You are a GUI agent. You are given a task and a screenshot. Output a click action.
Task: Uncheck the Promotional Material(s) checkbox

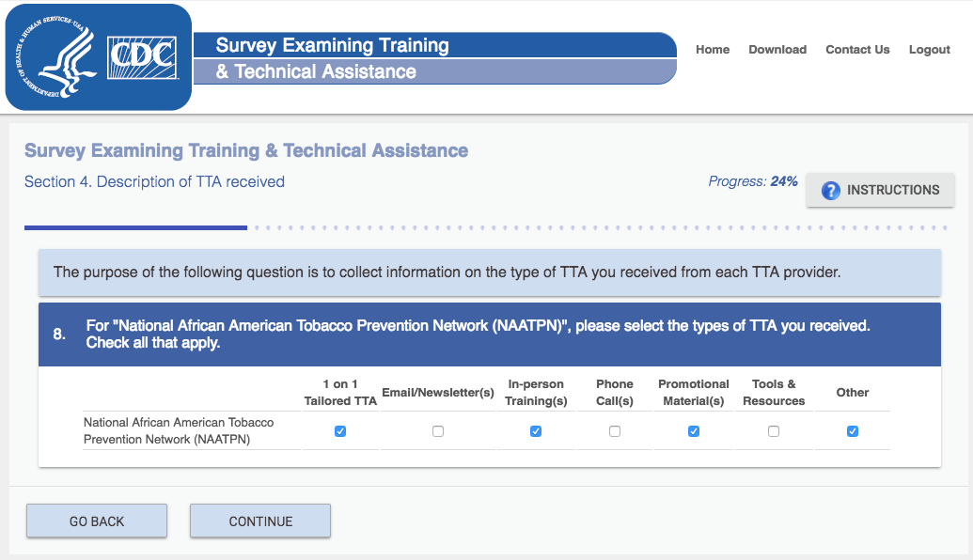[x=694, y=431]
